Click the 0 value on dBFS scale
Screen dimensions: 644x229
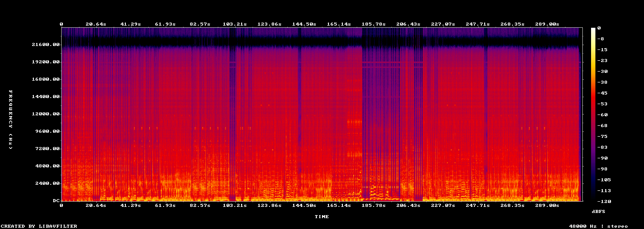point(599,28)
